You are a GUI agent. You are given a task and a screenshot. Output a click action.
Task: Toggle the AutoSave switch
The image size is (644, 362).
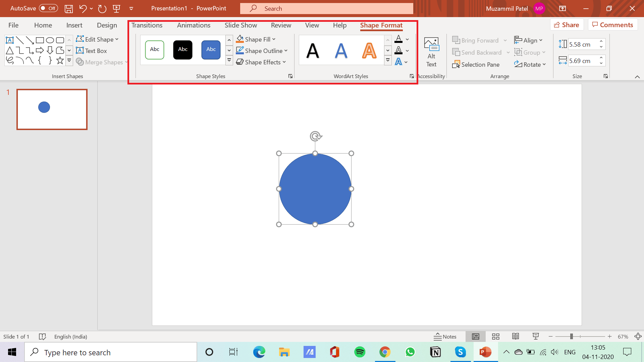(x=48, y=8)
